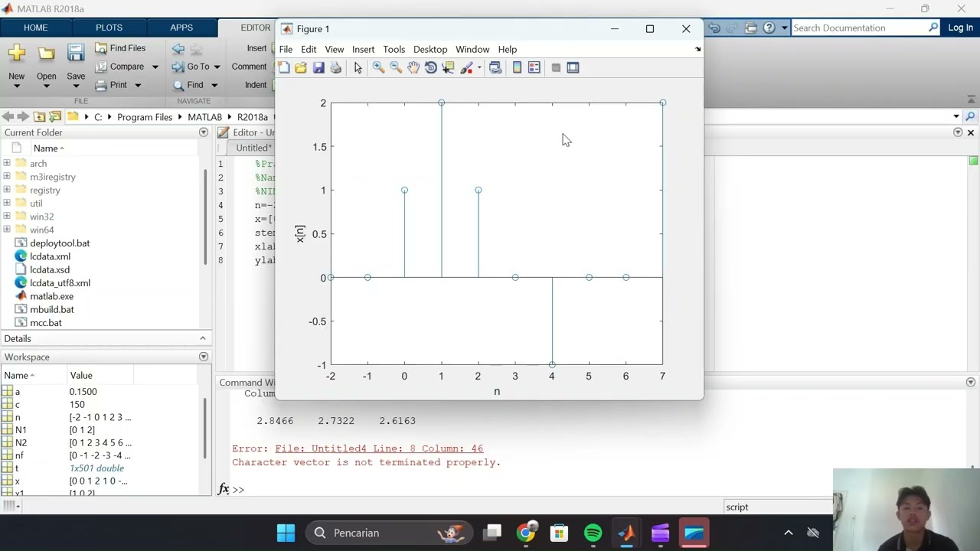The width and height of the screenshot is (980, 551).
Task: Open the Insert menu in Figure 1
Action: (364, 49)
